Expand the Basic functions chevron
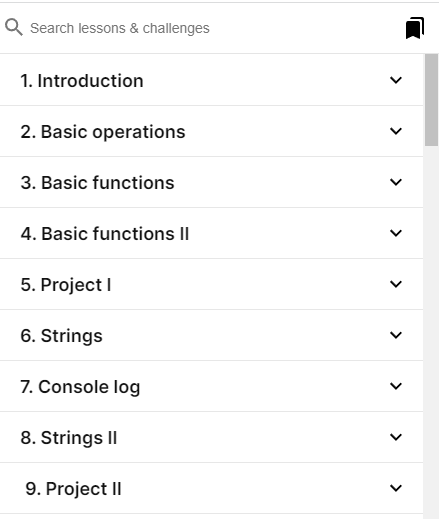439x519 pixels. pyautogui.click(x=396, y=182)
